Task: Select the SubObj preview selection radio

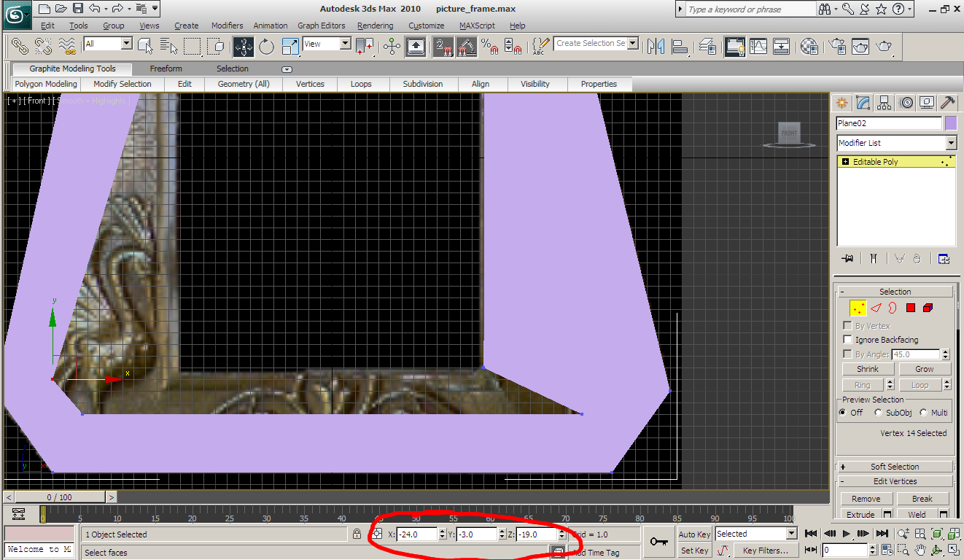Action: 878,413
